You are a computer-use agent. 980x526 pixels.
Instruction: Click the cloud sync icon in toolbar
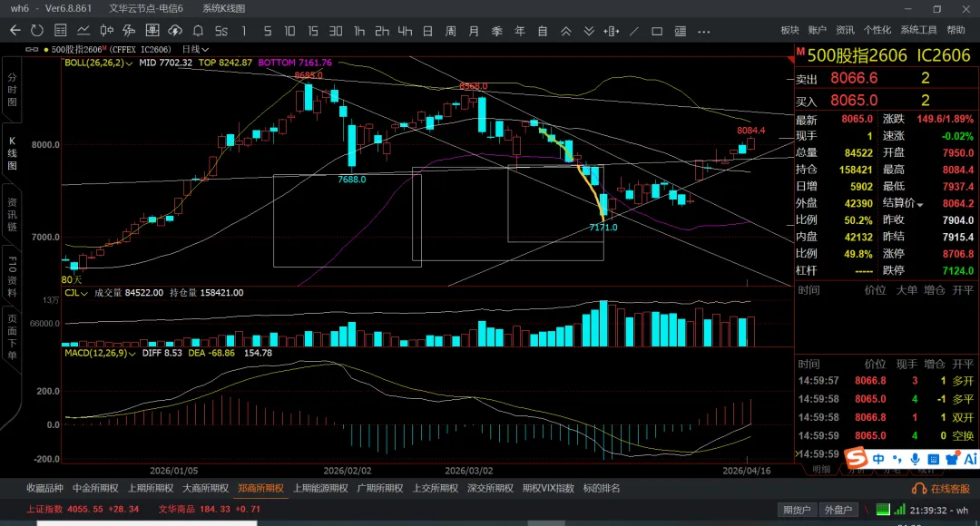pos(175,31)
